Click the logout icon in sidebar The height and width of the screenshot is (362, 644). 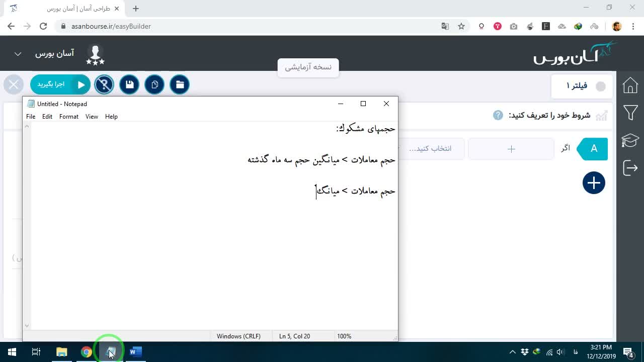(x=630, y=167)
